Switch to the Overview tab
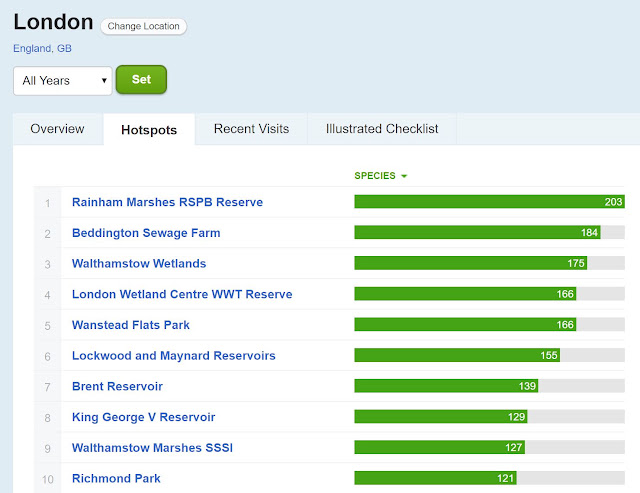The image size is (640, 493). [58, 129]
